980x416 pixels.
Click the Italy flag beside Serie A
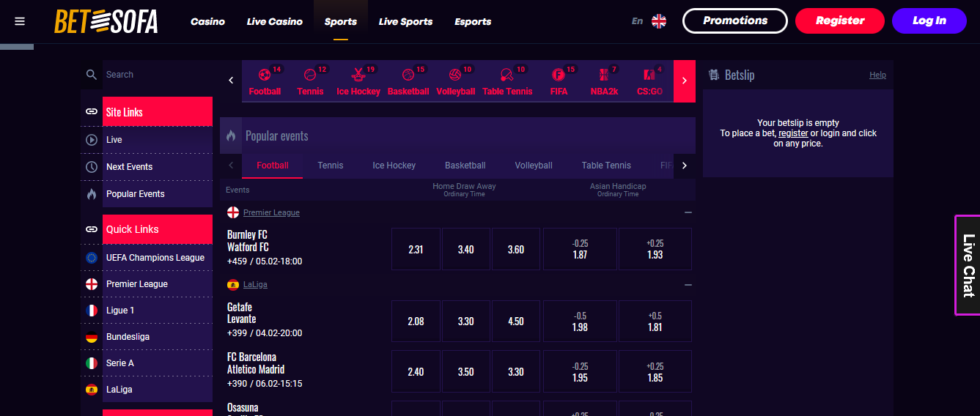click(92, 363)
